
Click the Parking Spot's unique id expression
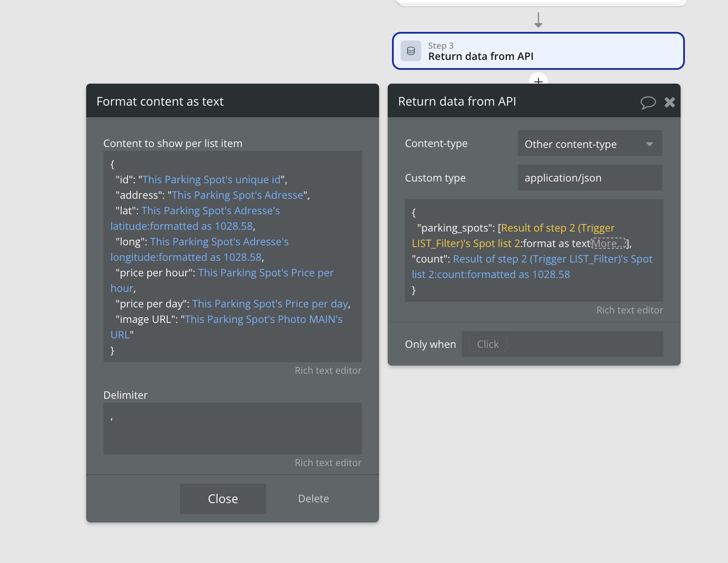pyautogui.click(x=212, y=180)
